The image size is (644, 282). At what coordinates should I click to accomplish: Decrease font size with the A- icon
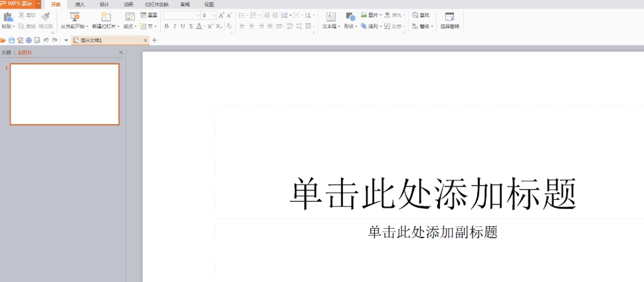229,15
